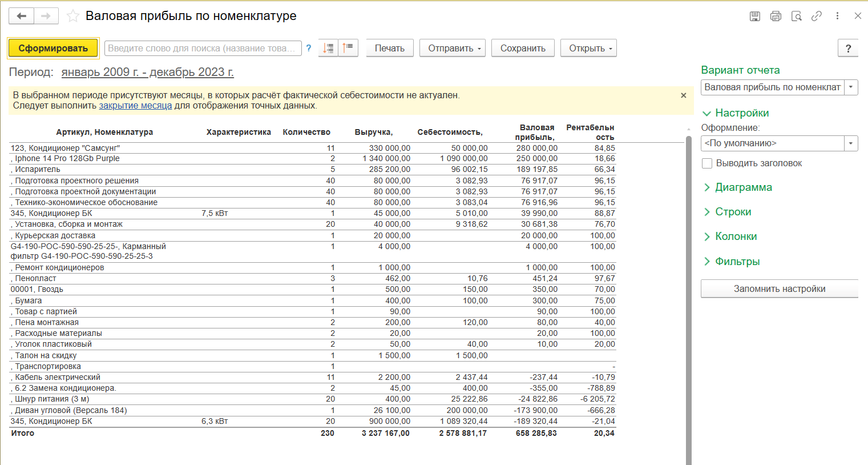Expand the 'Фильтры' settings section
This screenshot has width=868, height=465.
(x=737, y=262)
